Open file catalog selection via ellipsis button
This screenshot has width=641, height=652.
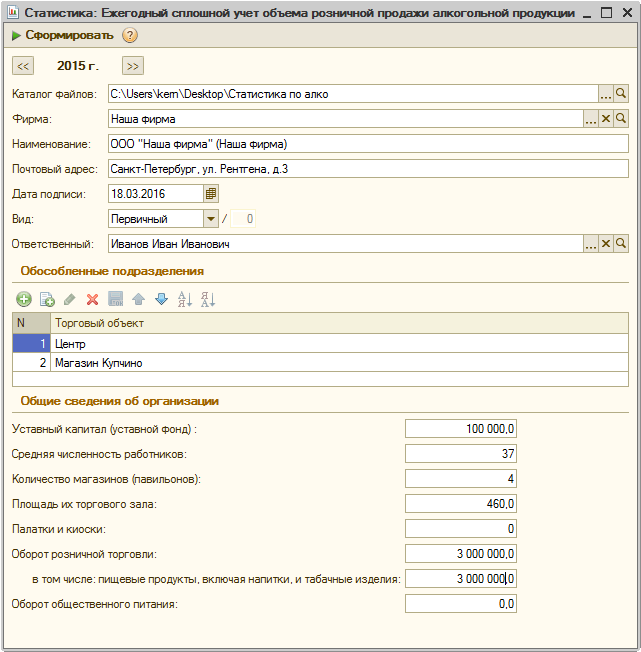pyautogui.click(x=606, y=94)
